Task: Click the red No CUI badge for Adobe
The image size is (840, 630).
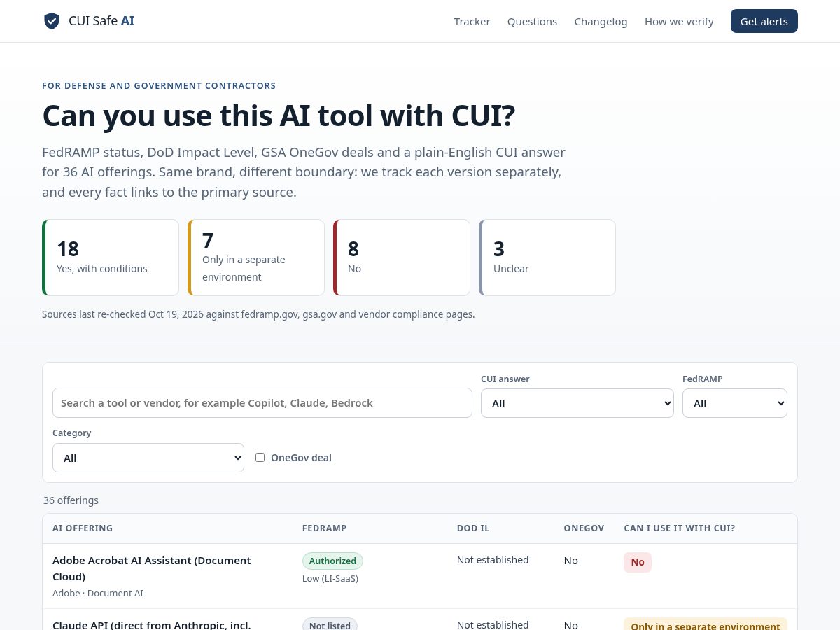Action: point(638,562)
